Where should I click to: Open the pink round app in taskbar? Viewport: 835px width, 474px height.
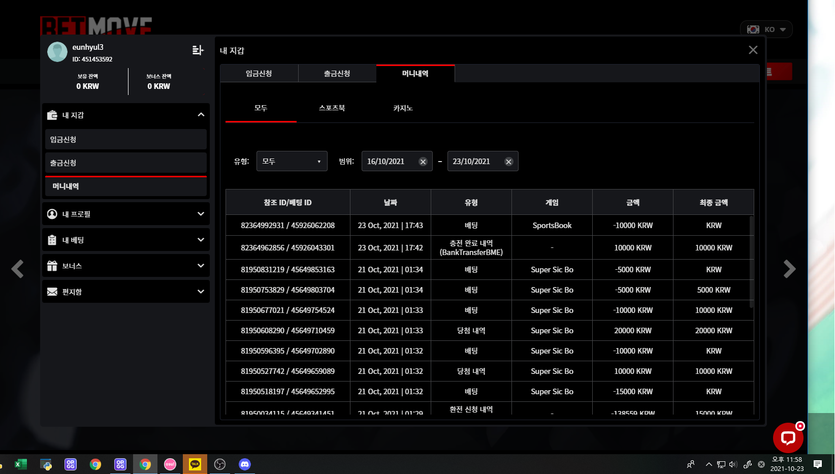point(170,464)
